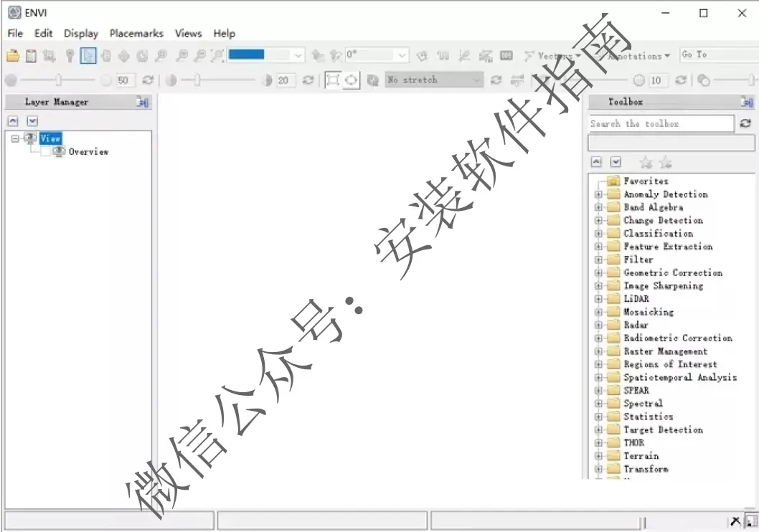Click update stretch refresh icon after No stretch
759x532 pixels.
[x=496, y=80]
